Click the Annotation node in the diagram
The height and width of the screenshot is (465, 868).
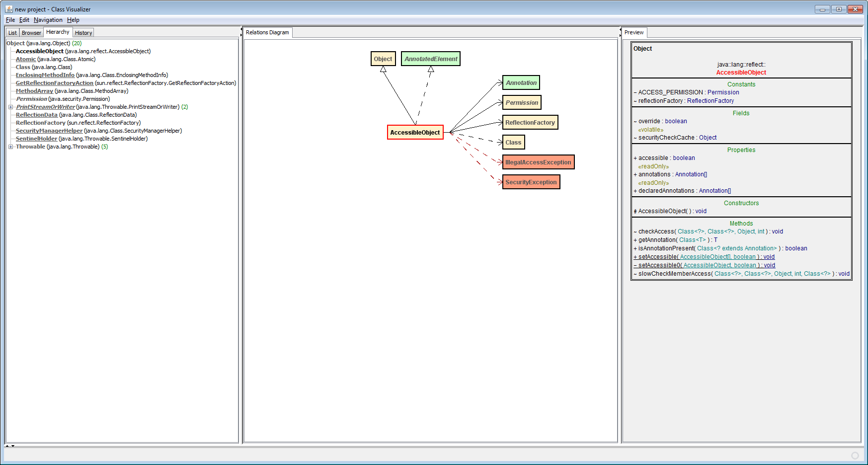[520, 82]
